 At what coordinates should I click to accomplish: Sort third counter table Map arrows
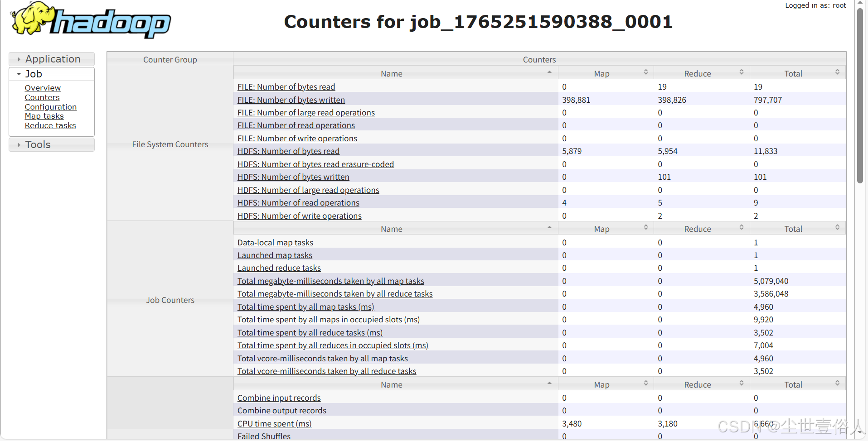coord(645,383)
